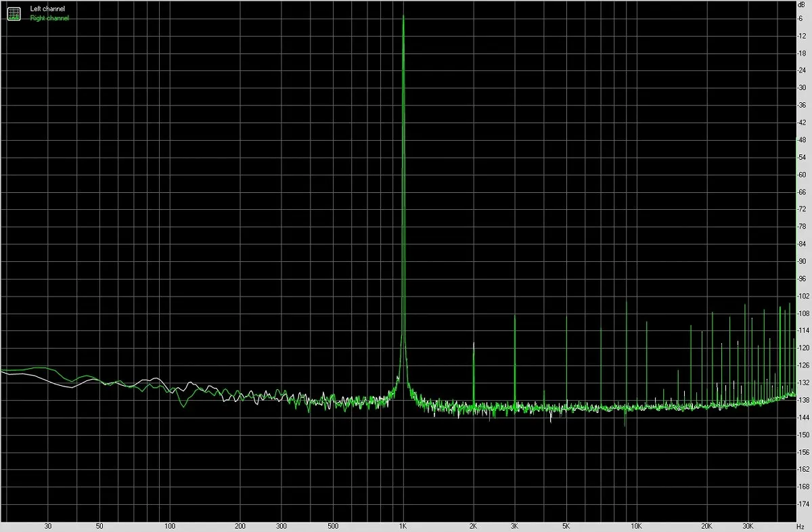This screenshot has width=812, height=532.
Task: Click the Hz unit label
Action: coord(801,526)
